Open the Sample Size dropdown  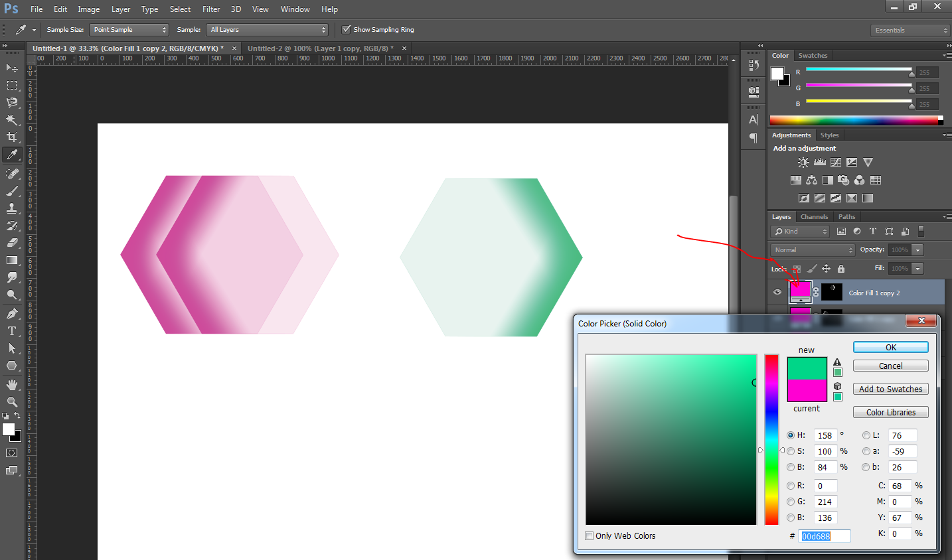click(129, 30)
